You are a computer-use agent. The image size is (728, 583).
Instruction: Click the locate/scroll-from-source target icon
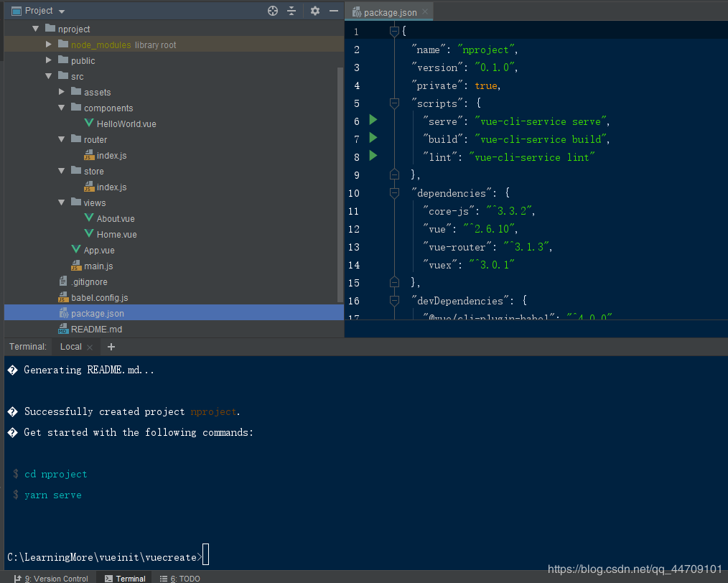273,11
